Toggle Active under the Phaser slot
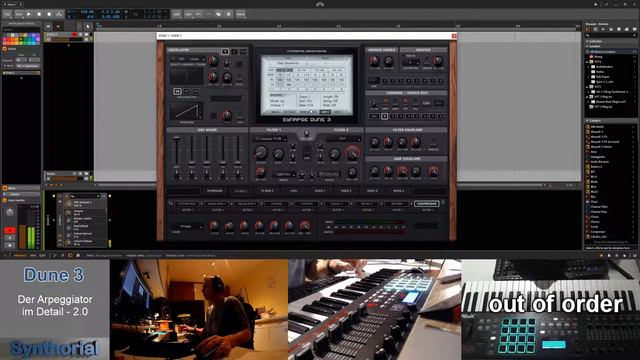 click(x=278, y=210)
